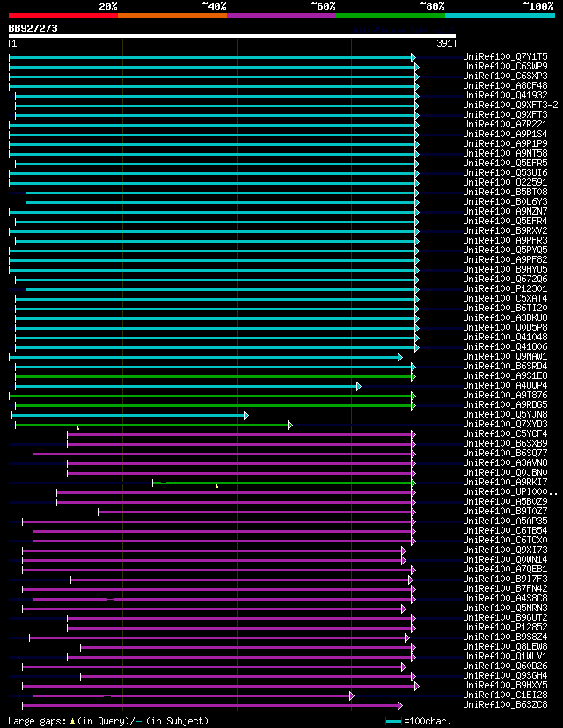Screen dimensions: 563x728
Task: Click the UniRef100_Q0D5P8 label
Action: (505, 327)
